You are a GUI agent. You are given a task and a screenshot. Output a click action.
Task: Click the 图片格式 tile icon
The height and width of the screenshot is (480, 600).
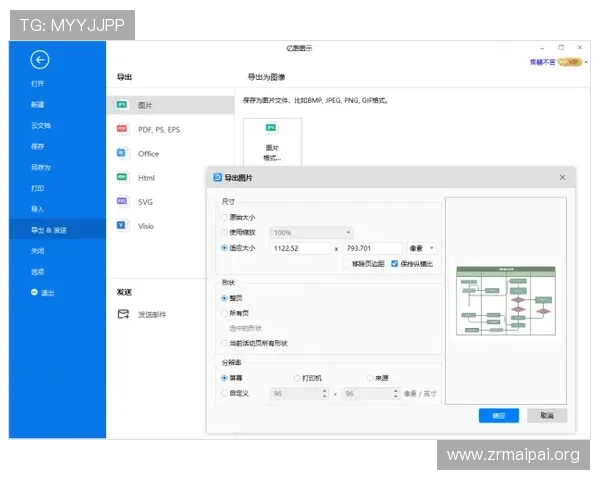pos(272,128)
